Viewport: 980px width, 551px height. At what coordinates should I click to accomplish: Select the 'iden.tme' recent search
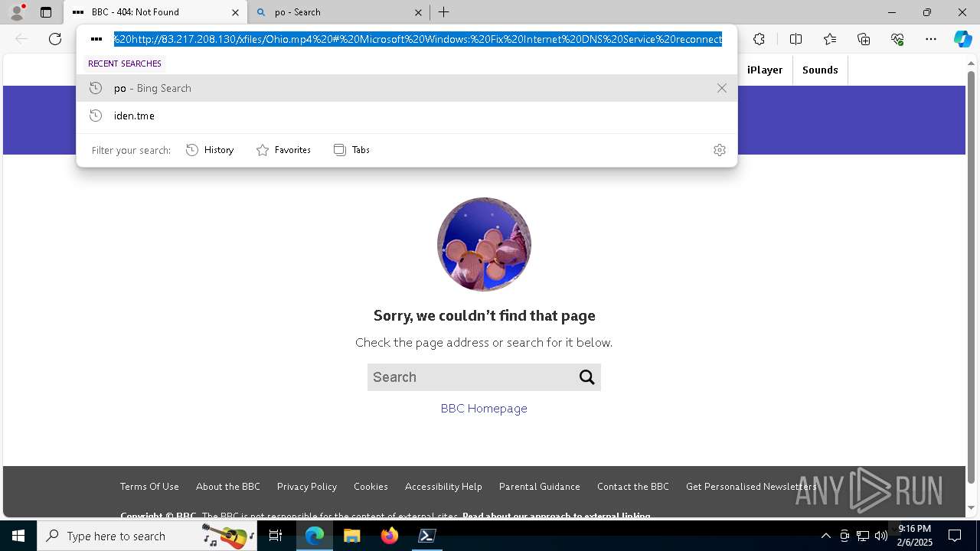407,116
